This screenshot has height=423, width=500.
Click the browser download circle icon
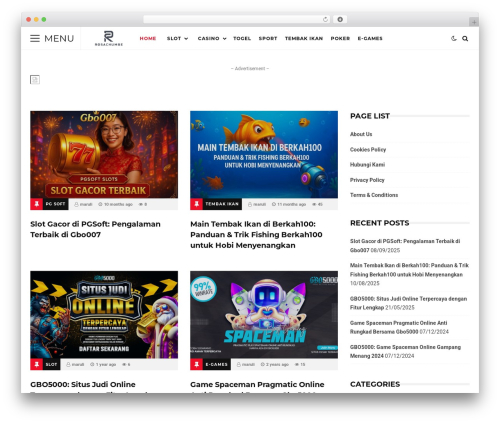pyautogui.click(x=340, y=19)
